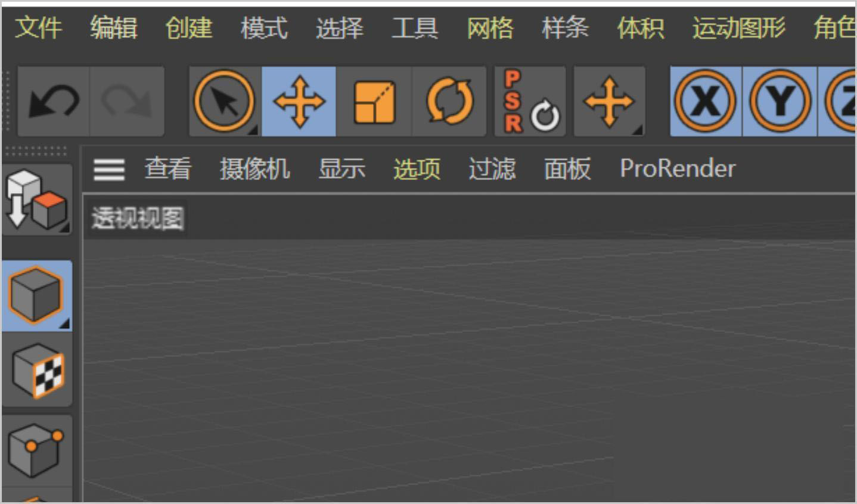Open the recent tools move icon
Viewport: 857px width, 504px height.
(x=609, y=101)
